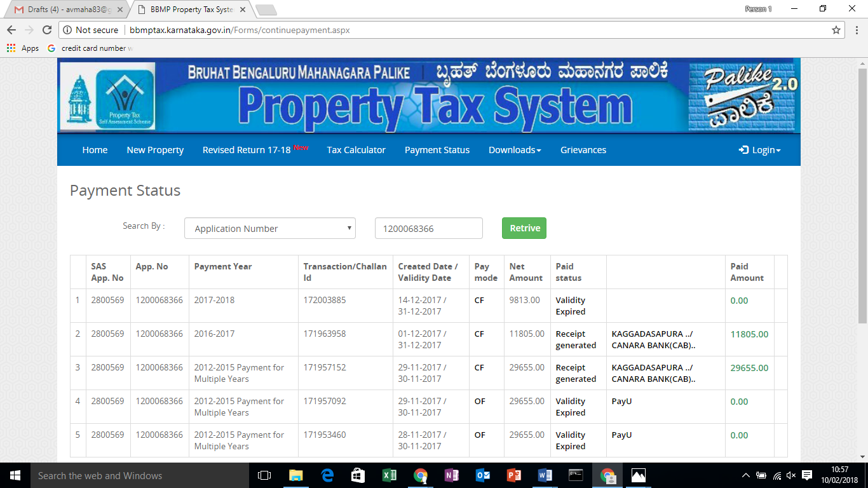This screenshot has width=868, height=488.
Task: Launch Microsoft Edge from taskbar
Action: click(327, 475)
